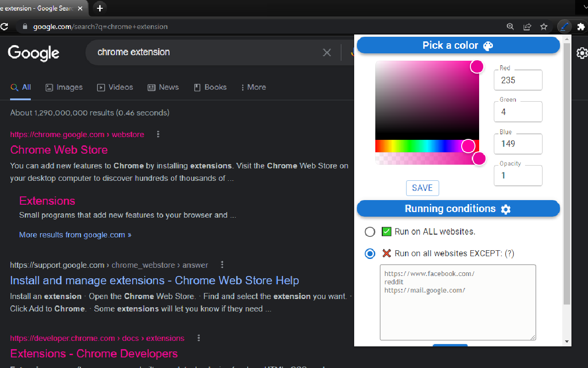The width and height of the screenshot is (588, 368).
Task: Open the Extensions puzzle piece menu
Action: [x=581, y=27]
